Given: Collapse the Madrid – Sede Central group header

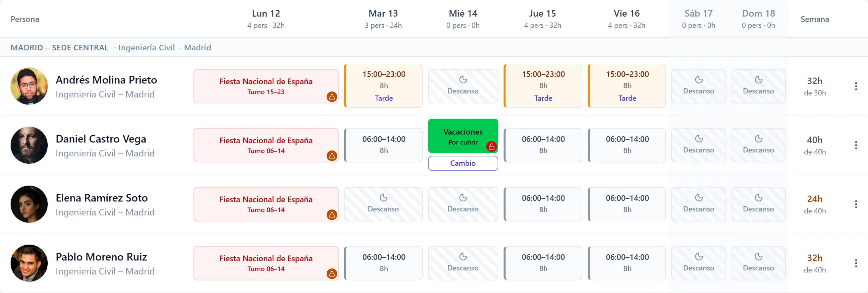Looking at the screenshot, I should coord(60,47).
